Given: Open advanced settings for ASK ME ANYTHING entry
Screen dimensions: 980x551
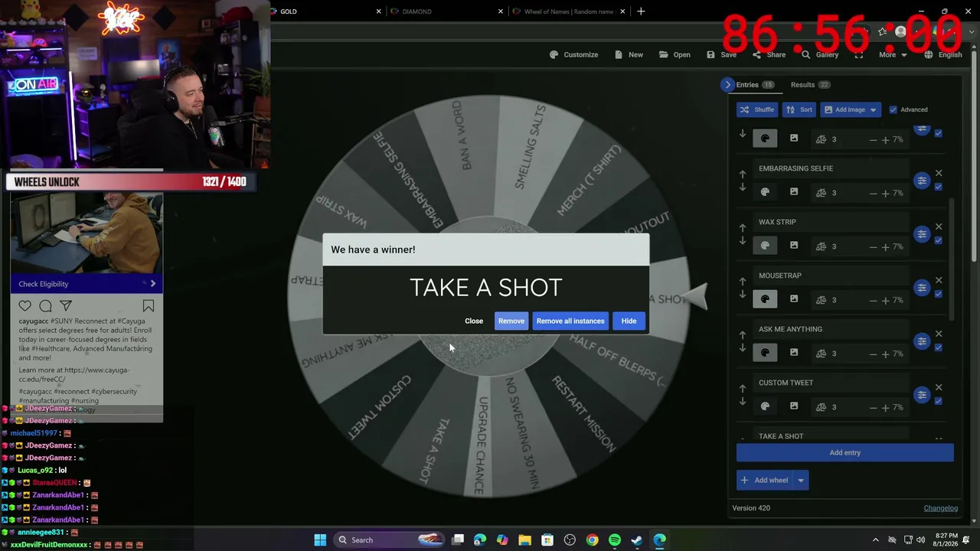Looking at the screenshot, I should (x=922, y=341).
